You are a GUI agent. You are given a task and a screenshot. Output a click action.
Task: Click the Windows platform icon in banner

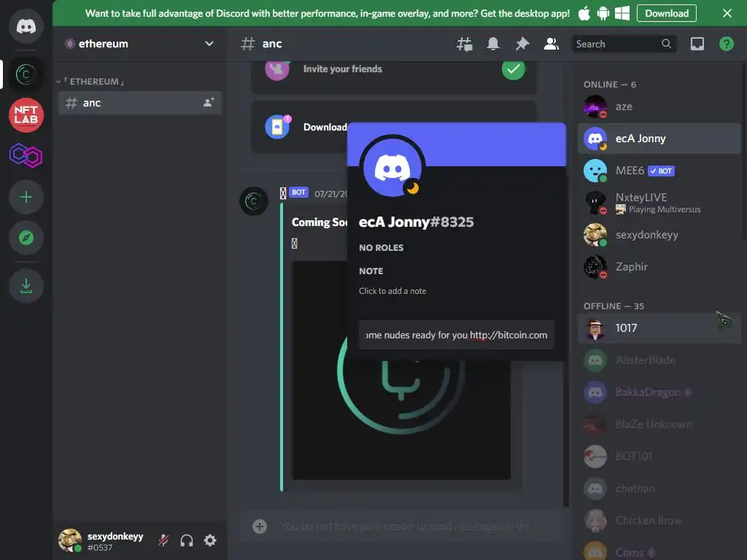coord(622,13)
